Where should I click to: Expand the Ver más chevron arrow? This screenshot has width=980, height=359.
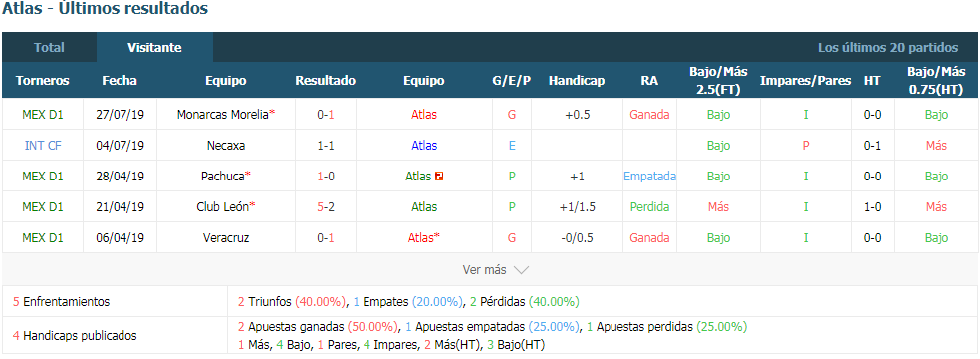click(521, 270)
